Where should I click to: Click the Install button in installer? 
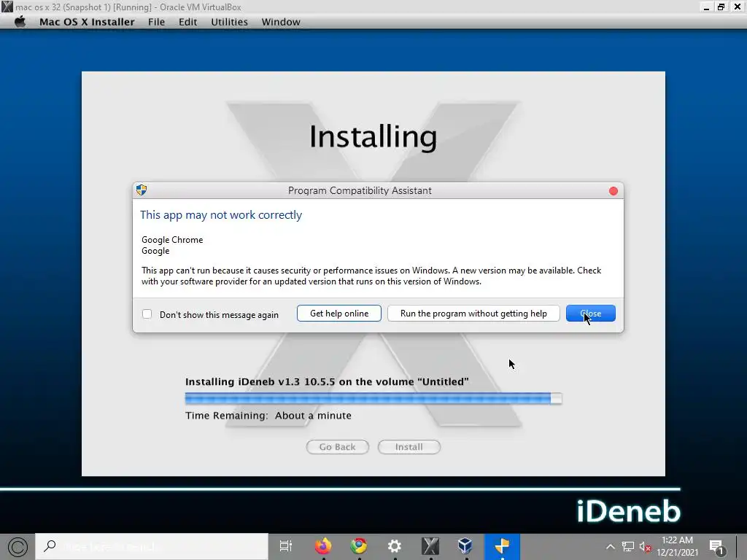click(409, 447)
